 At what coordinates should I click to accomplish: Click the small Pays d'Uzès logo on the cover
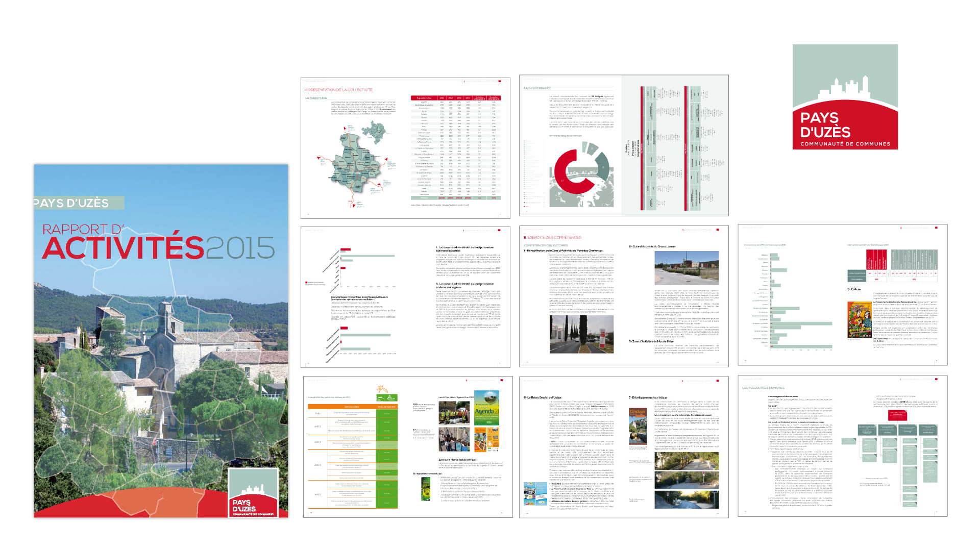(253, 493)
